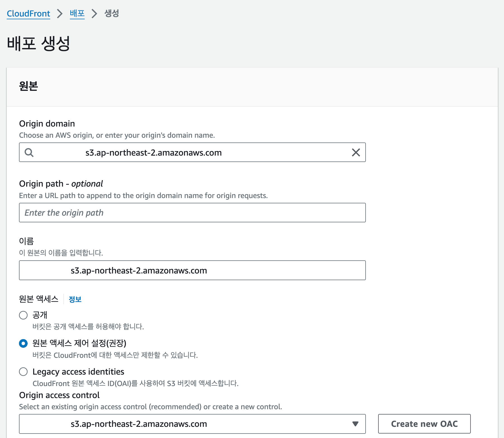
Task: Clear the Origin domain field with the X icon
Action: (356, 153)
